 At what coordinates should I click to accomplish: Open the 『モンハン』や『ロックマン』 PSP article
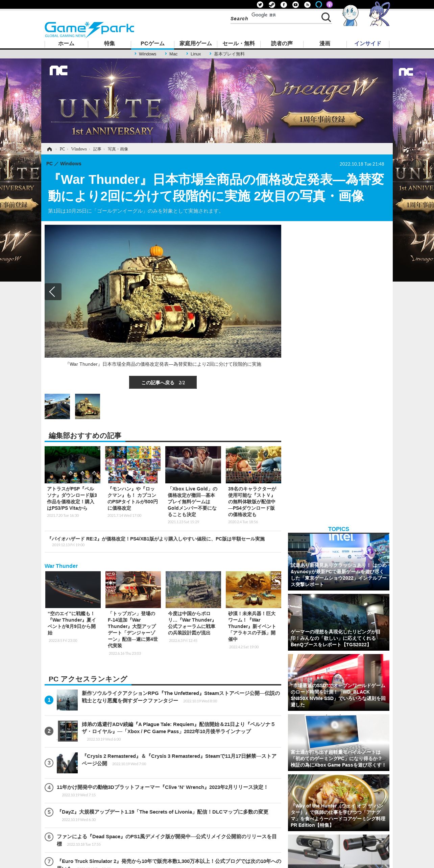tap(133, 482)
